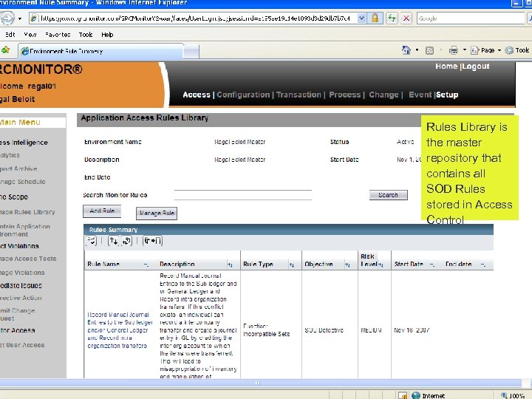532x399 pixels.
Task: Open Submit Change Request sidebar link
Action: tap(17, 315)
